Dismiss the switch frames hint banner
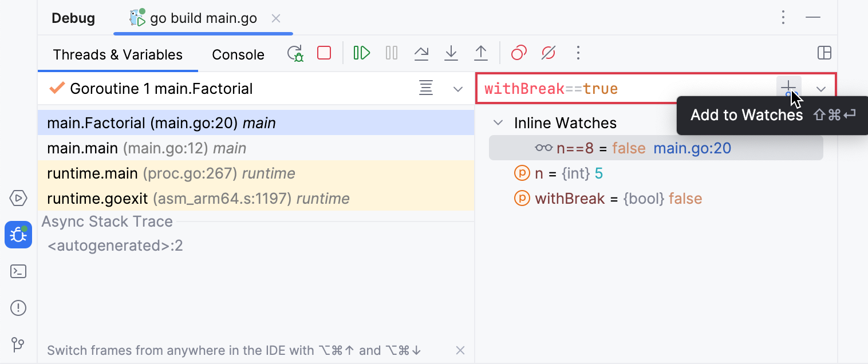 point(460,350)
